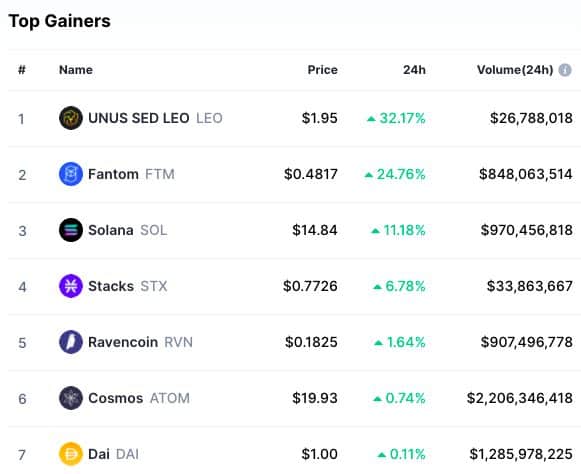Click the Cosmos ATOM logo icon
This screenshot has height=474, width=581.
click(x=71, y=398)
